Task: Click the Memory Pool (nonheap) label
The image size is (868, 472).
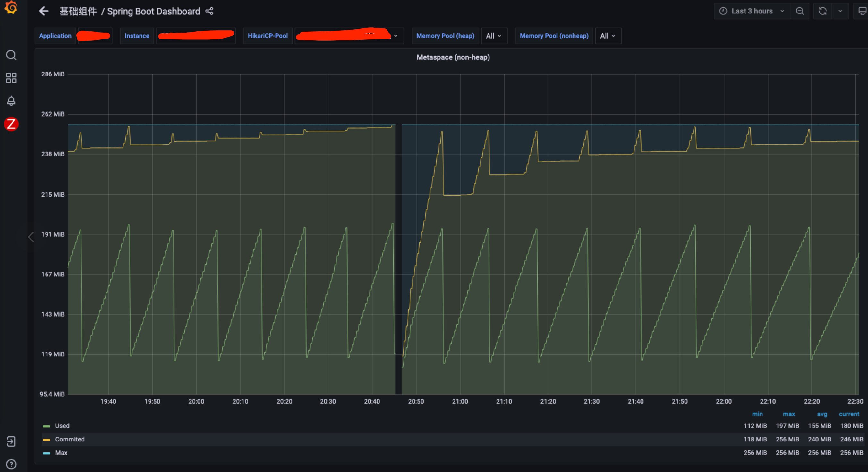Action: pyautogui.click(x=554, y=36)
